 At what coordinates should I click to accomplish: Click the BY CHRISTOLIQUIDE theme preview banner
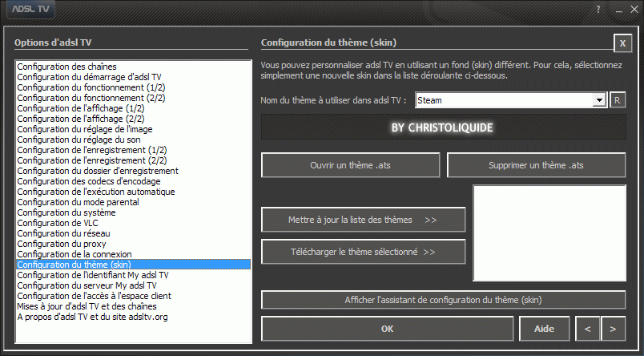tap(443, 127)
